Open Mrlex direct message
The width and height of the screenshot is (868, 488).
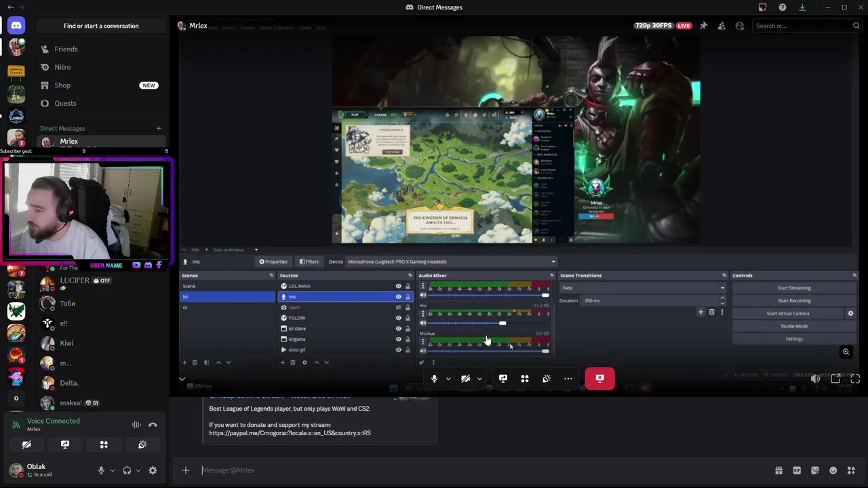101,142
